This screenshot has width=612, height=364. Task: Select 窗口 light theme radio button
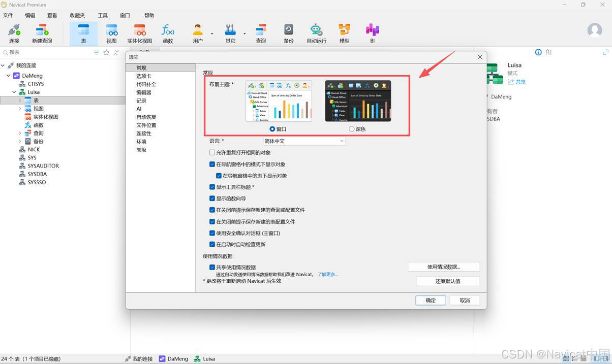[272, 129]
